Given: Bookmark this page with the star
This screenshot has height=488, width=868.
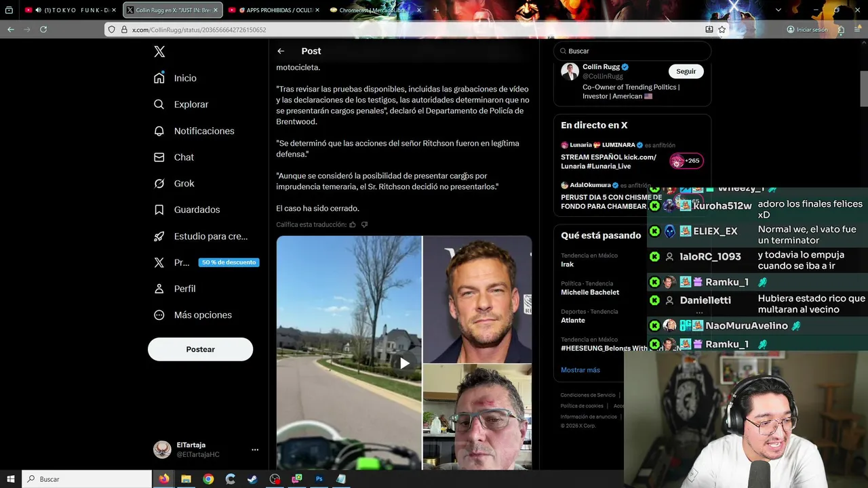Looking at the screenshot, I should tap(722, 30).
